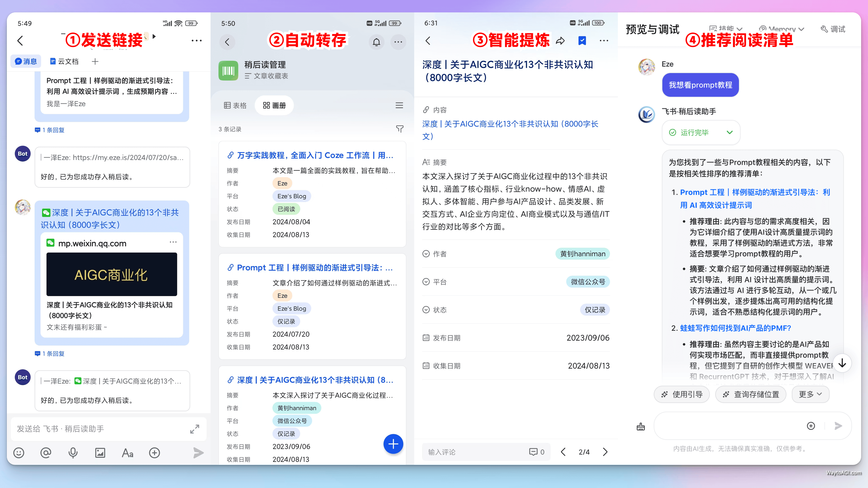Send the chat message
This screenshot has height=488, width=868.
click(x=198, y=453)
